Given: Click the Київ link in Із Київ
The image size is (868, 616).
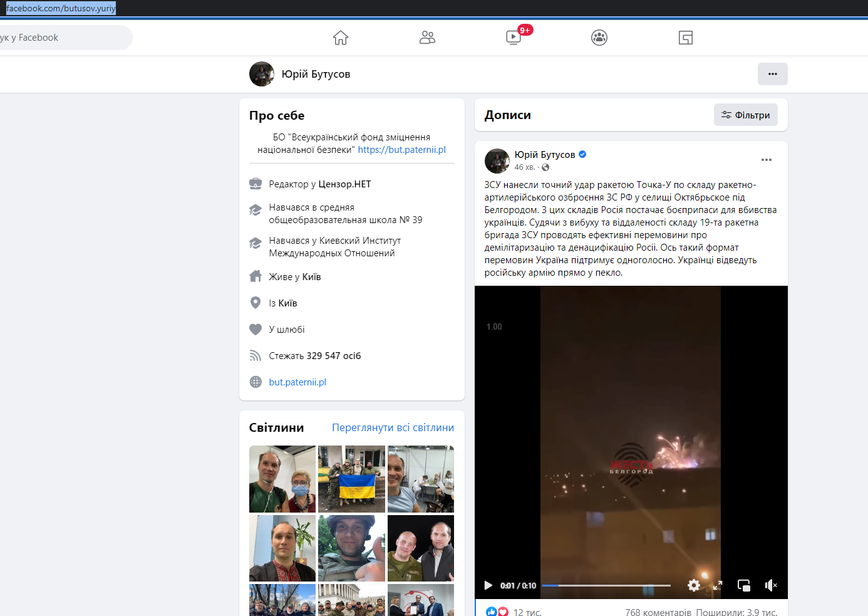Looking at the screenshot, I should tap(287, 303).
